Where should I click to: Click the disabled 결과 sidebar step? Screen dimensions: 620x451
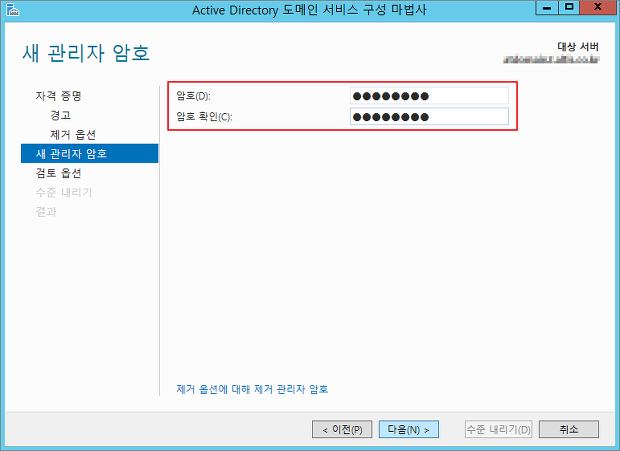[46, 211]
